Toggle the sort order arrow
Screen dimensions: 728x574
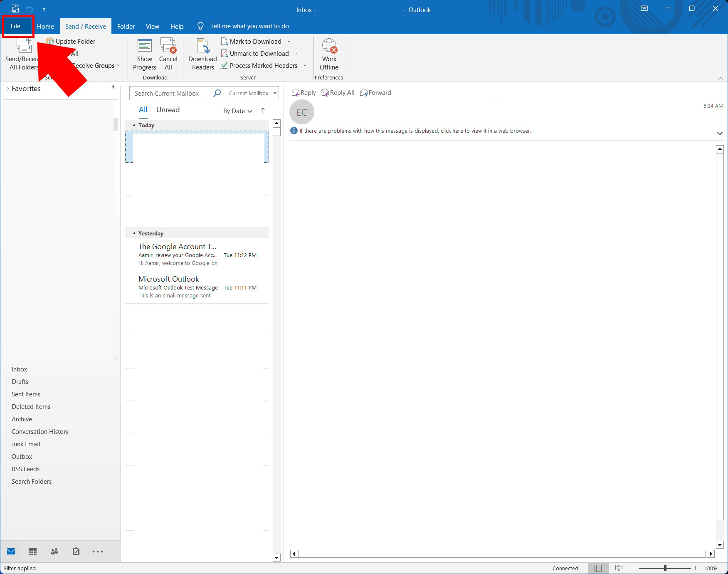263,111
